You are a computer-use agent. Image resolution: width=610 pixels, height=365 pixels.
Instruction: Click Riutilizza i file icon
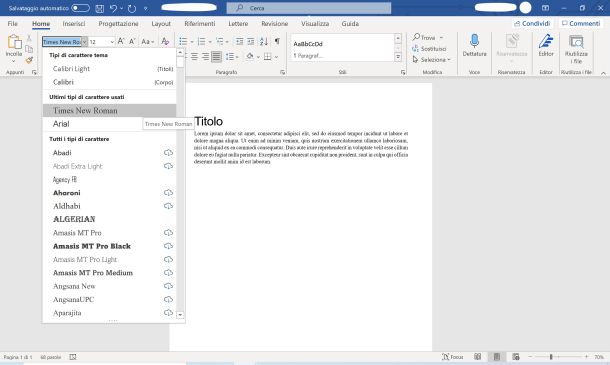tap(576, 42)
